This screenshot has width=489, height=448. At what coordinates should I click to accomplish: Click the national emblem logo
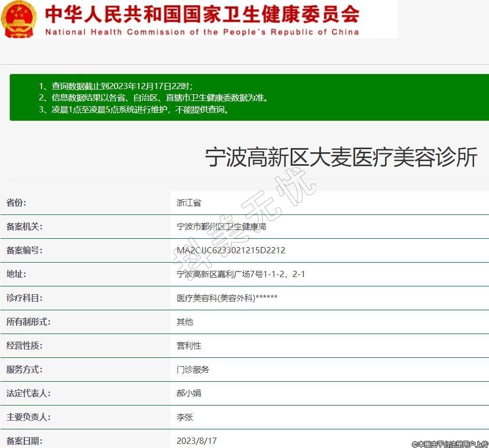point(19,19)
